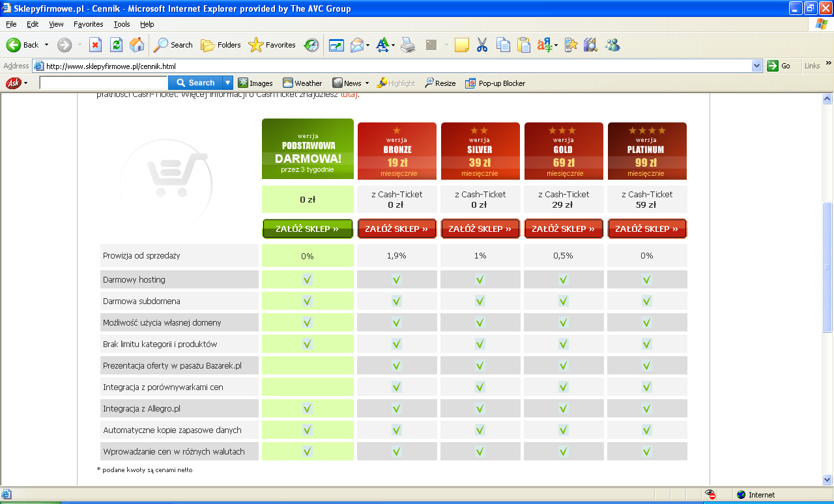
Task: Click the text Size 'A' icon
Action: [382, 45]
